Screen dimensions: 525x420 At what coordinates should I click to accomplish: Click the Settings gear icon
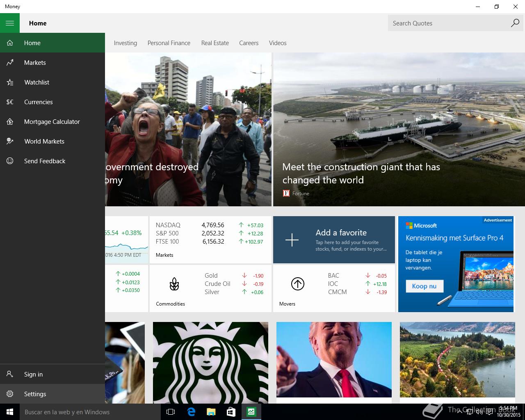pos(10,394)
